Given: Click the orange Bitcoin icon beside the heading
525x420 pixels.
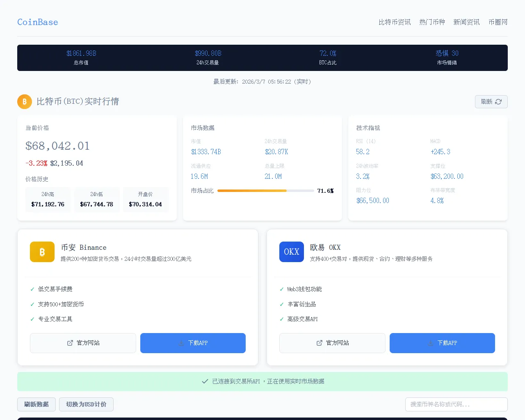Looking at the screenshot, I should 25,102.
